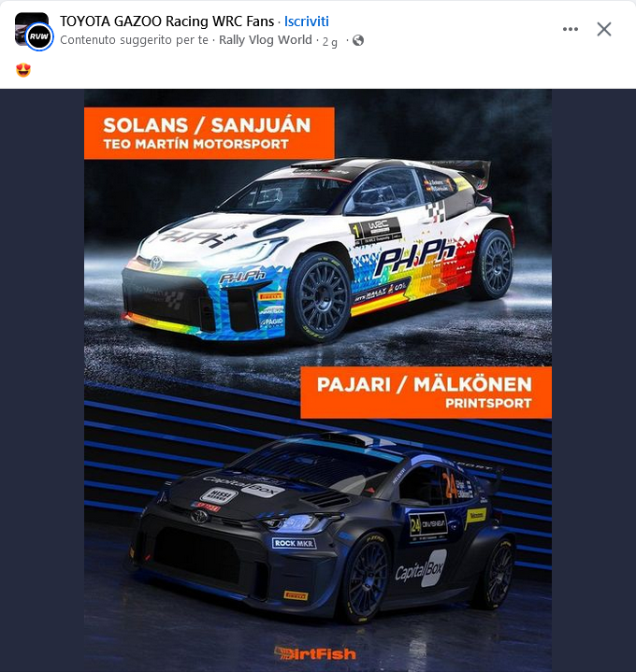Click the number 24 door plate
The image size is (636, 672).
427,525
